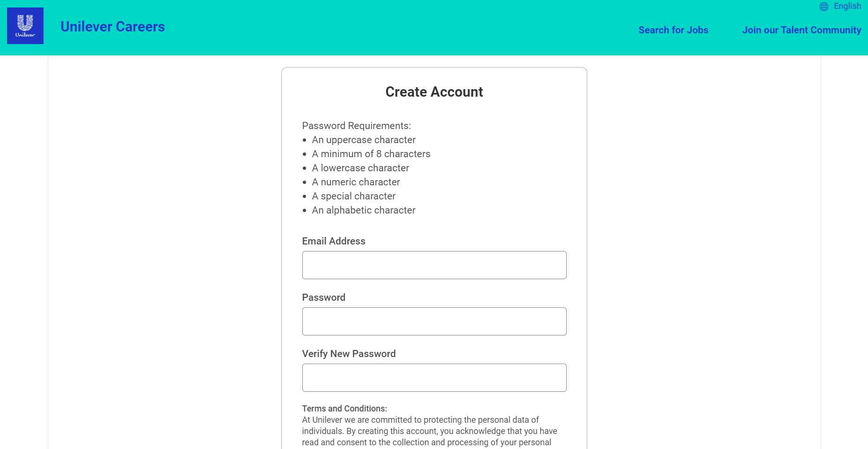The width and height of the screenshot is (868, 449).
Task: Go to Search for Jobs
Action: click(x=673, y=30)
